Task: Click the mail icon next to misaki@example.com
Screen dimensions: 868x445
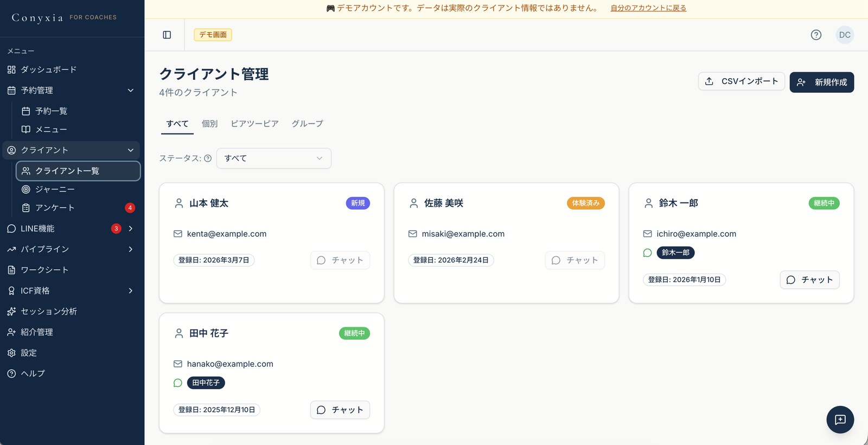Action: point(412,234)
